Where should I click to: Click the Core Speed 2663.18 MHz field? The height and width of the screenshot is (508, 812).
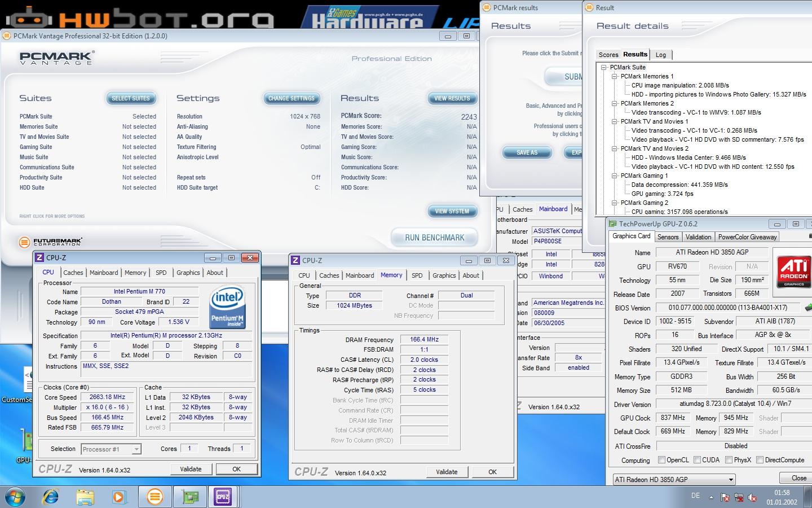[107, 397]
